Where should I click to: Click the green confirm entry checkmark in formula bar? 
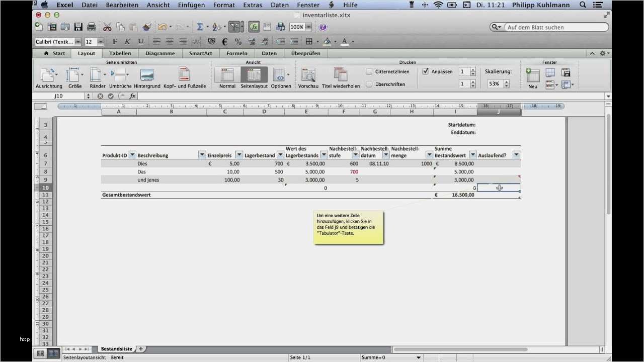click(111, 96)
